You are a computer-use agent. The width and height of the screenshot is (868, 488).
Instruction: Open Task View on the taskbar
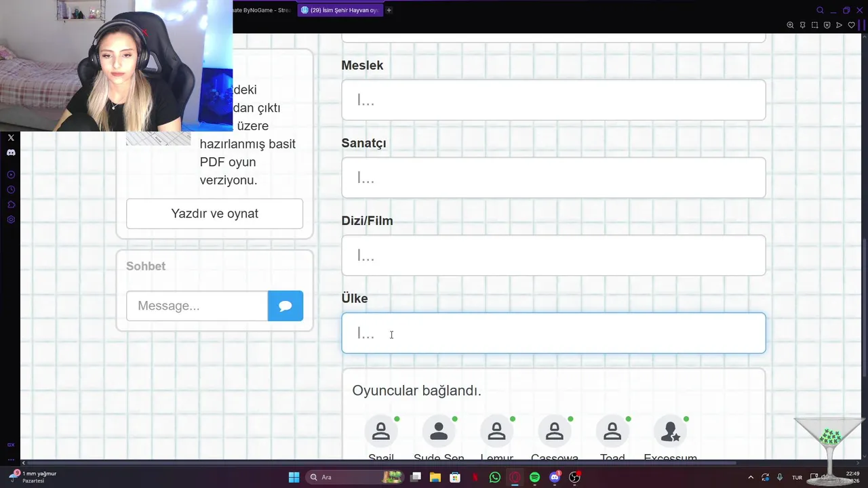(x=416, y=477)
